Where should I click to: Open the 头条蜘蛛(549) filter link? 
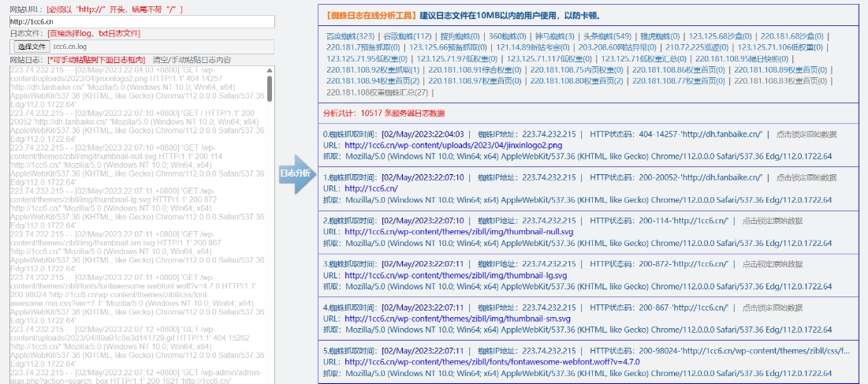pos(607,36)
